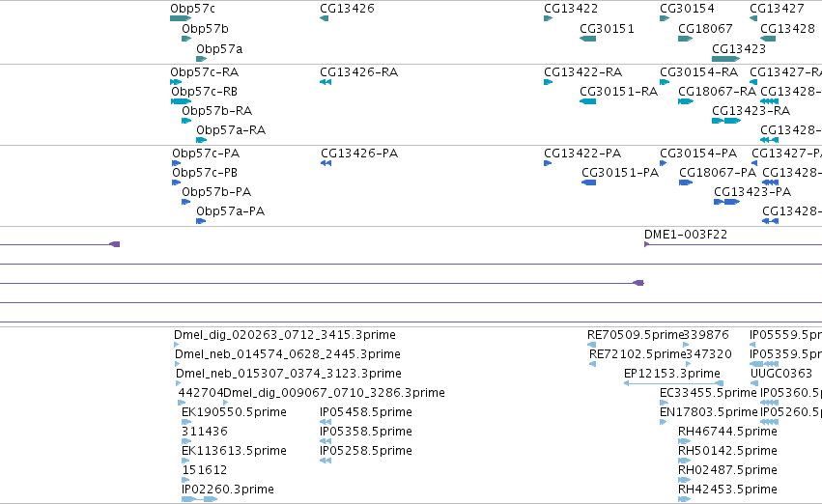822x504 pixels.
Task: Click the CG13426 gene arrow glyph
Action: point(324,19)
